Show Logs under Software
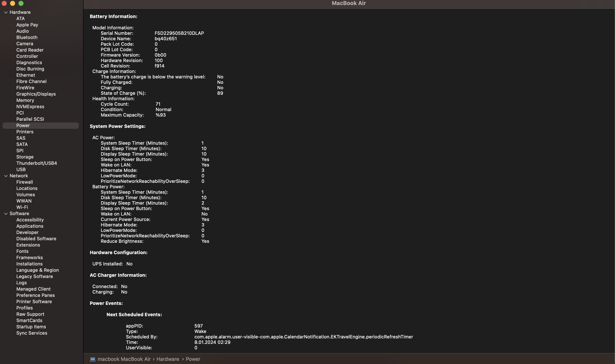The height and width of the screenshot is (364, 615). pyautogui.click(x=22, y=283)
